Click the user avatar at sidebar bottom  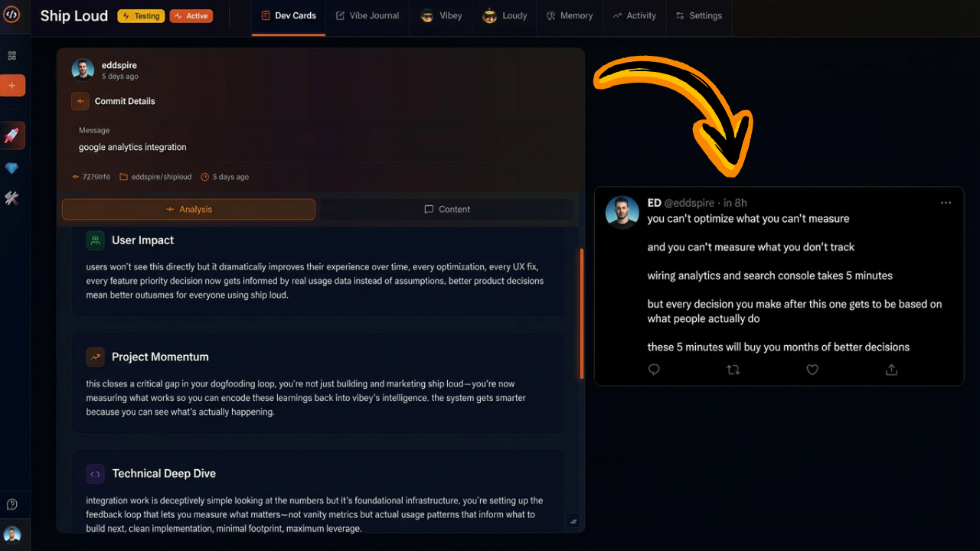11,534
